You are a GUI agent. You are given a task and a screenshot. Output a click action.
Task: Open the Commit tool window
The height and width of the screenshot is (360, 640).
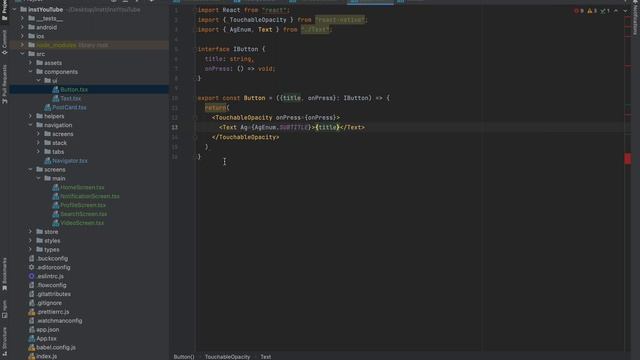[x=4, y=42]
